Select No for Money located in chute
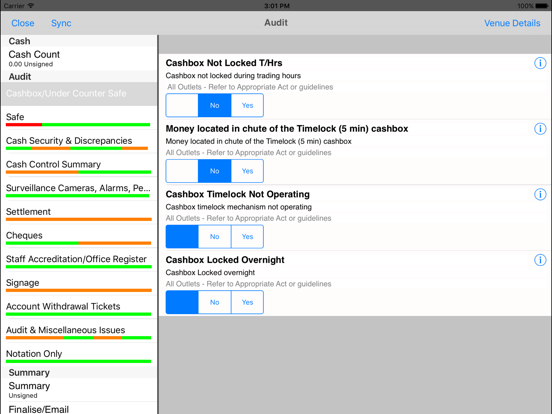The image size is (552, 414). pos(214,171)
